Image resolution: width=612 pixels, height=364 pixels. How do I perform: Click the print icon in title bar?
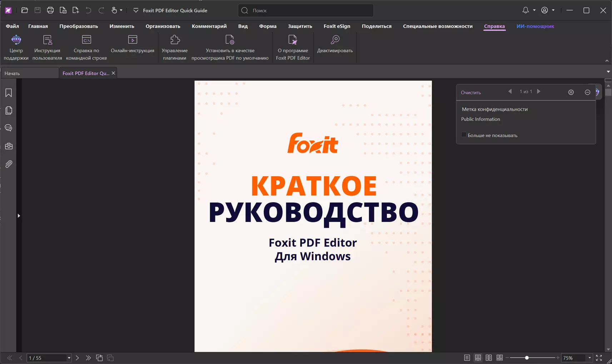50,10
